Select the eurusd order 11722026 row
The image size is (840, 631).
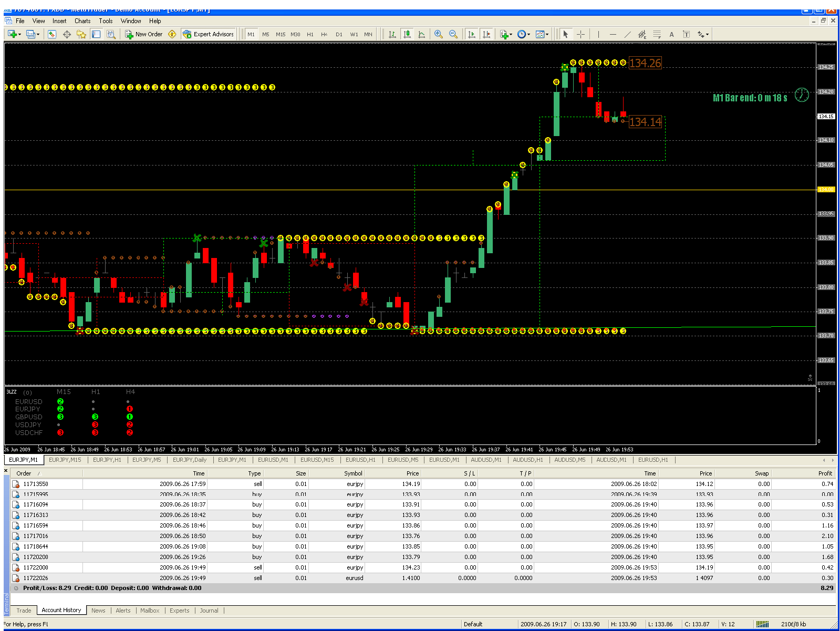pos(423,578)
